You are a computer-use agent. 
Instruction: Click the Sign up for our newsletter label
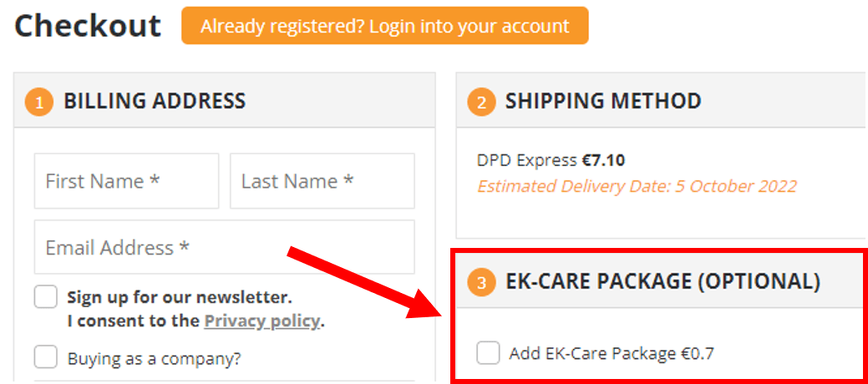tap(180, 298)
